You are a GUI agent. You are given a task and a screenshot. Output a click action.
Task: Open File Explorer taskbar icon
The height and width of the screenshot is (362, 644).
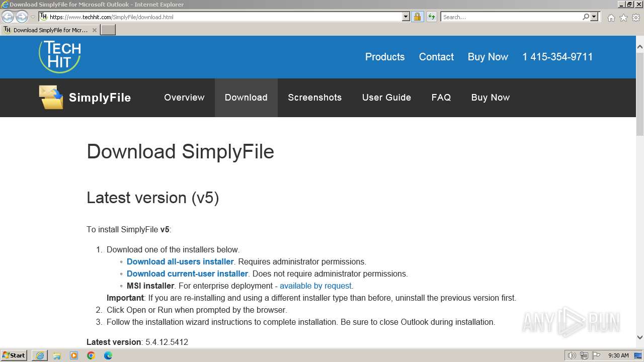(57, 355)
